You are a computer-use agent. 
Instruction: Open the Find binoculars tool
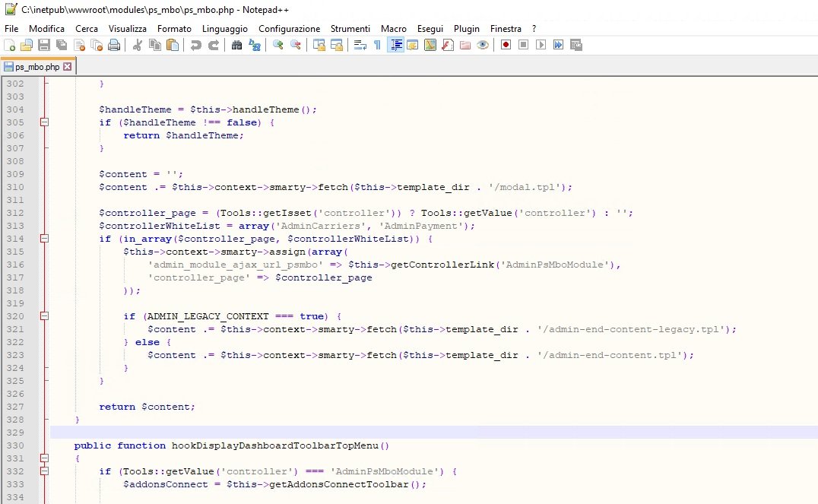(x=236, y=46)
